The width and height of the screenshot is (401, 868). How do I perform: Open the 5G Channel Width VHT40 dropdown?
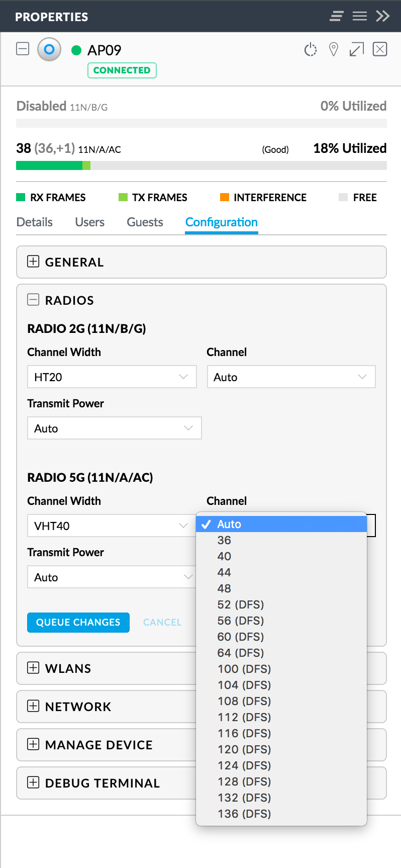pos(111,526)
